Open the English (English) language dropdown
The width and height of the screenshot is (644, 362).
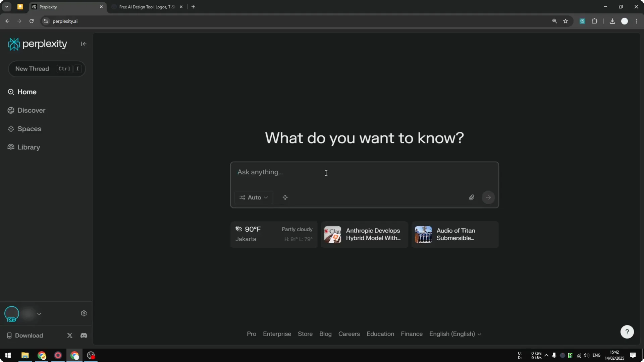455,334
